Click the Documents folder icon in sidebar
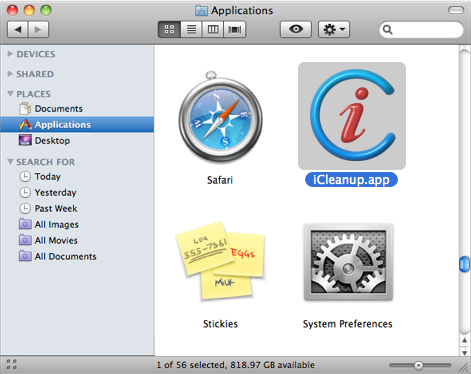The width and height of the screenshot is (471, 374). click(25, 109)
